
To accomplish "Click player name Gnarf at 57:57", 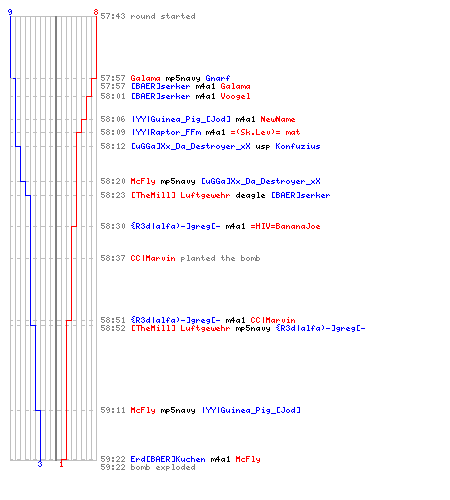I will point(218,78).
